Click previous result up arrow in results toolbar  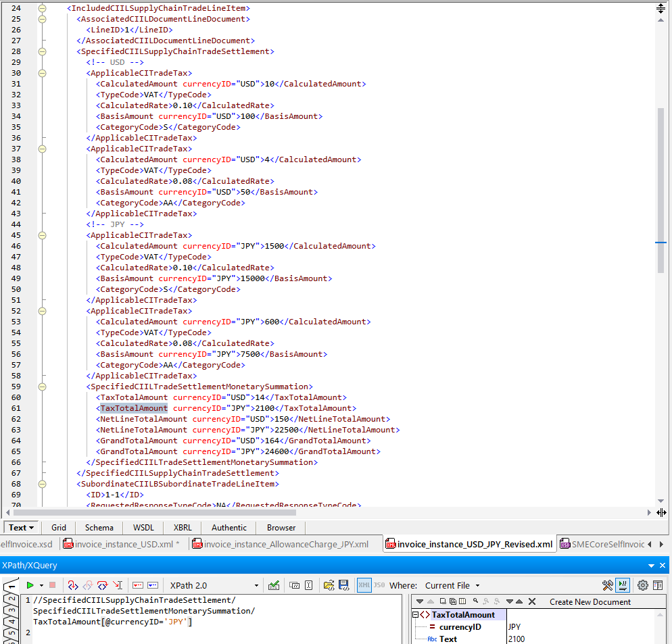430,601
